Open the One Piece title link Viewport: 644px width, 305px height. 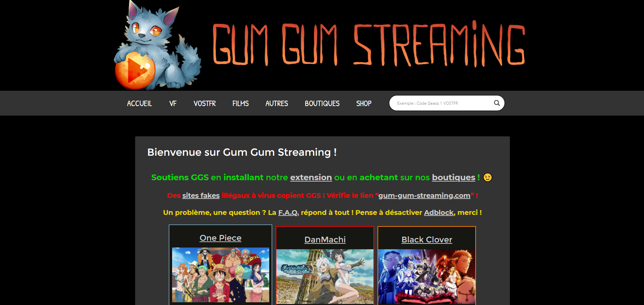click(x=221, y=238)
